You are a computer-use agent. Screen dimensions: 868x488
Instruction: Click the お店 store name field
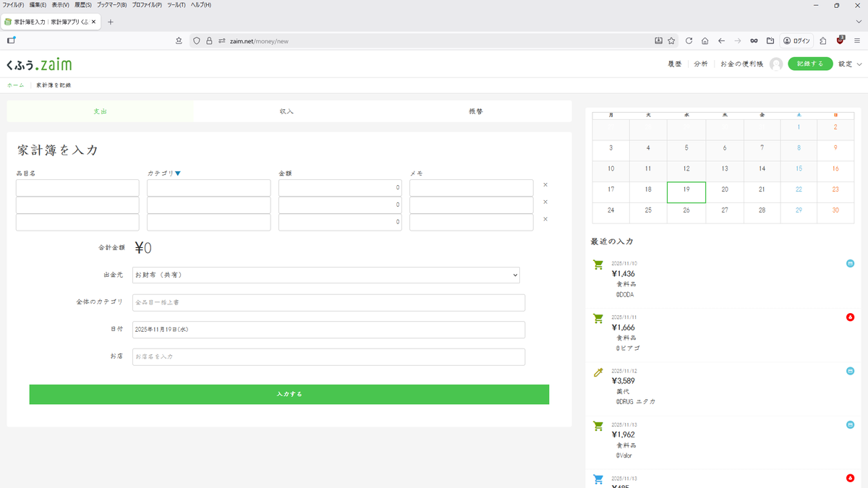click(328, 357)
